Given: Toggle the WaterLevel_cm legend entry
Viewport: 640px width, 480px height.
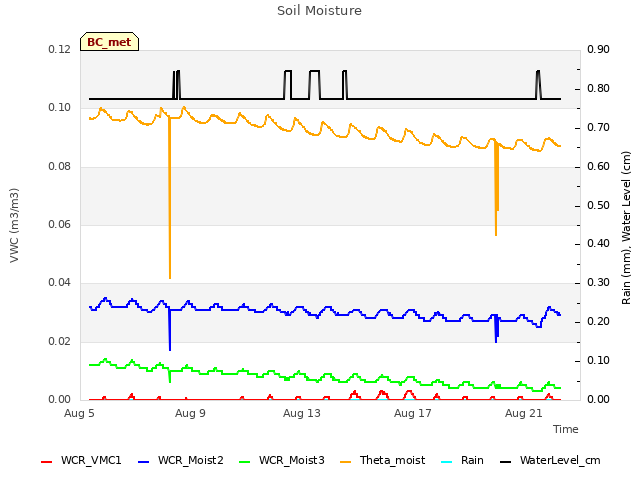Looking at the screenshot, I should [550, 460].
